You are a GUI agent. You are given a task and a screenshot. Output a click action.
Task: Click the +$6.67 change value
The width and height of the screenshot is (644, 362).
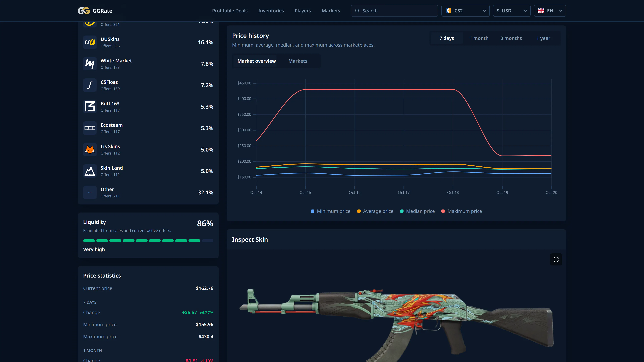189,313
